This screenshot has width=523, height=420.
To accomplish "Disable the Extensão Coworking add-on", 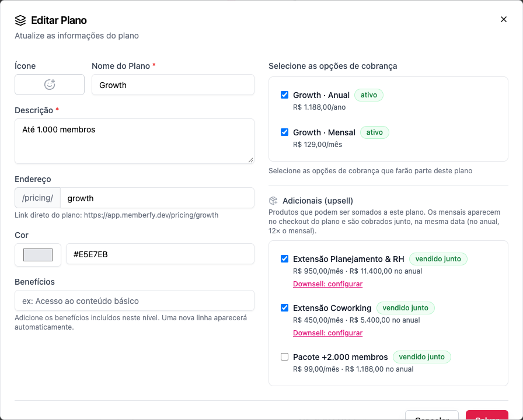I will click(x=284, y=308).
